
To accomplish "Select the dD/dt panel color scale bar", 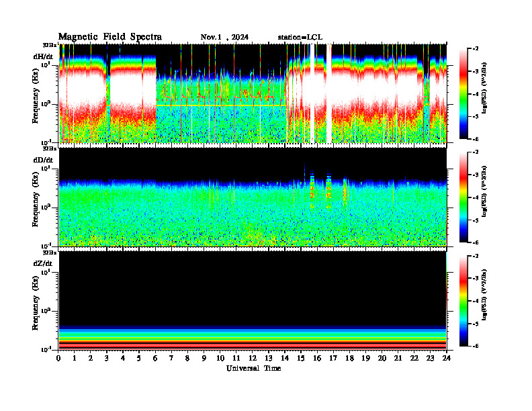I will click(x=463, y=197).
